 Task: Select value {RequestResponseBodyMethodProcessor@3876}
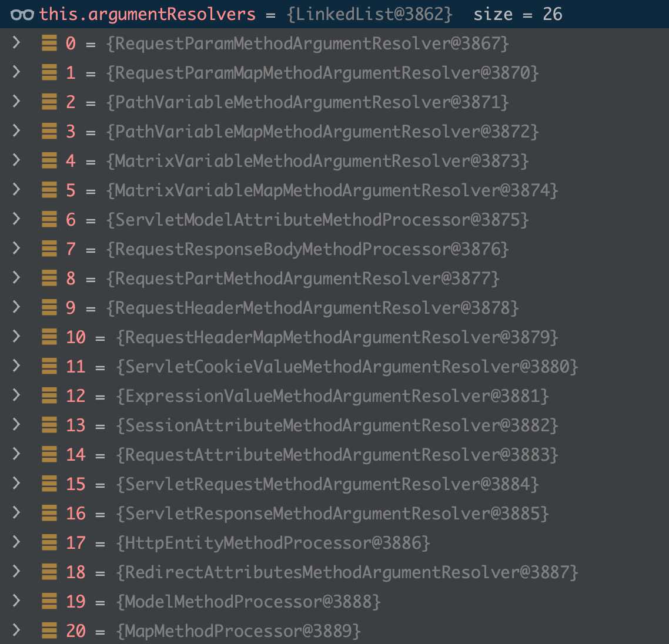click(x=307, y=249)
